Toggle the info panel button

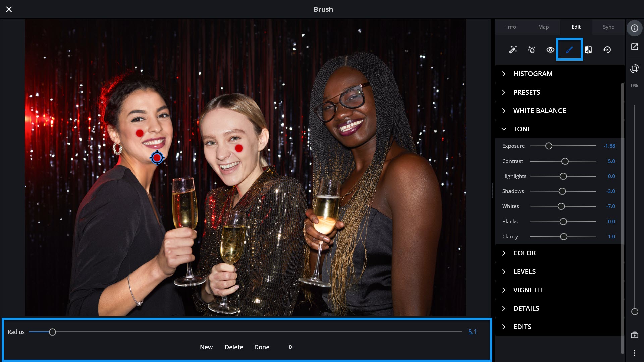(x=634, y=28)
